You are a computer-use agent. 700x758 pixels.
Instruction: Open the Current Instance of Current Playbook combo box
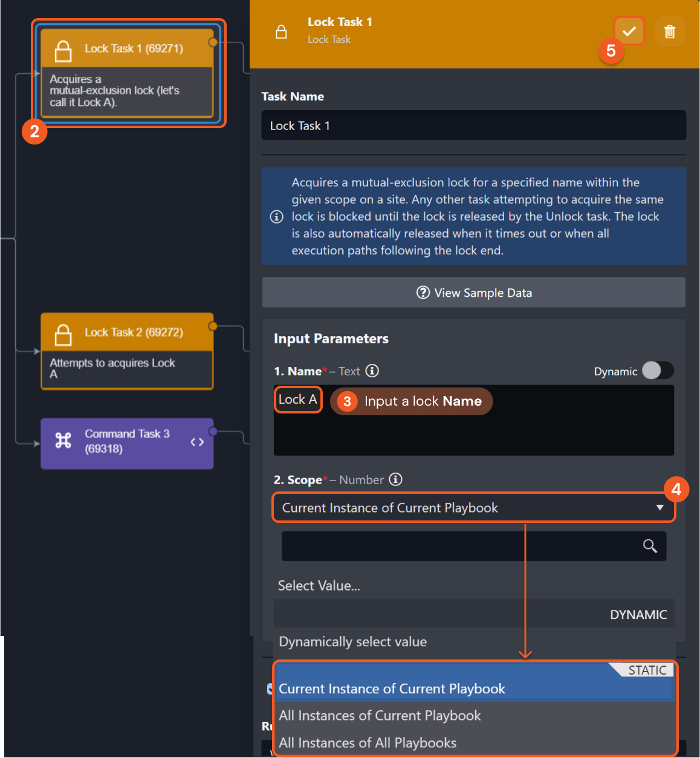[459, 508]
